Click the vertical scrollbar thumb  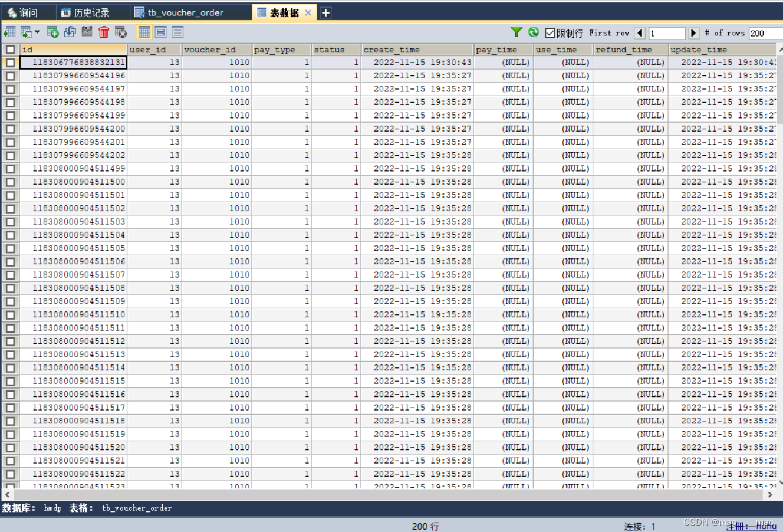click(780, 88)
